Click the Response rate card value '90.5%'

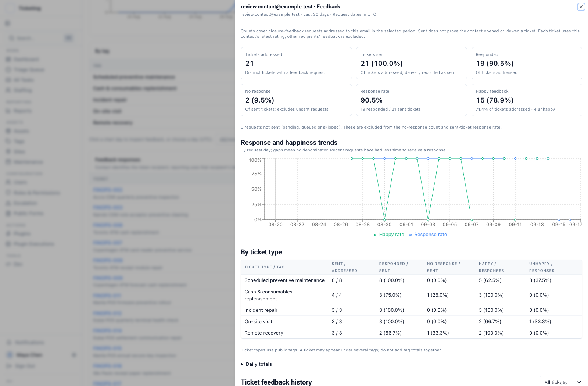[372, 100]
